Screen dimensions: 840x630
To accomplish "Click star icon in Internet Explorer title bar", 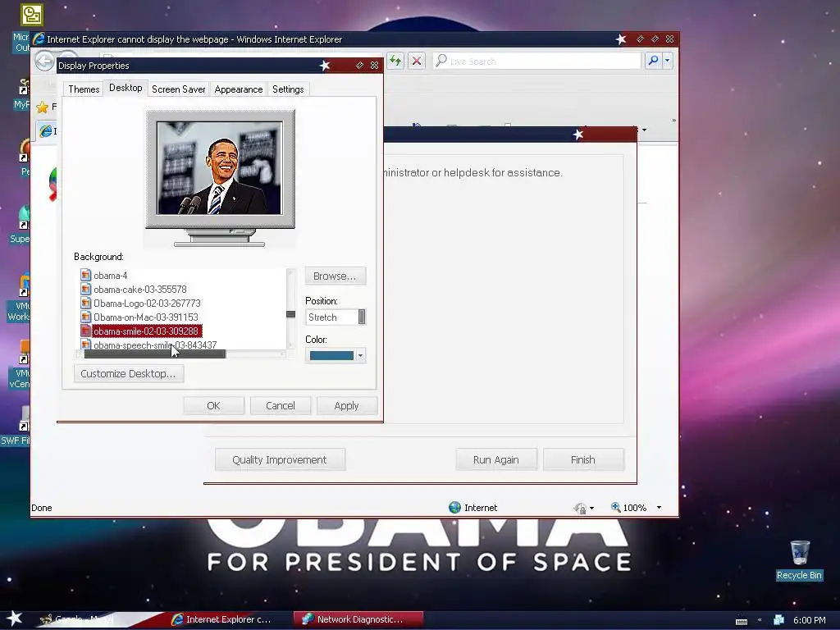I will pyautogui.click(x=621, y=39).
